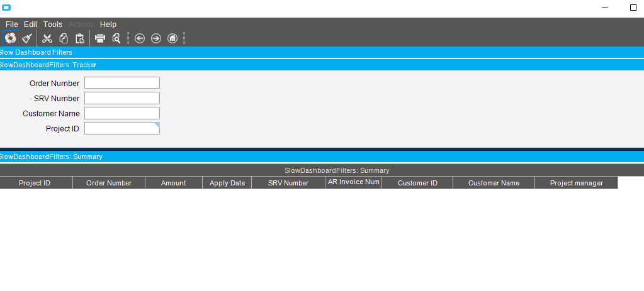
Task: Open the Edit menu
Action: 30,24
